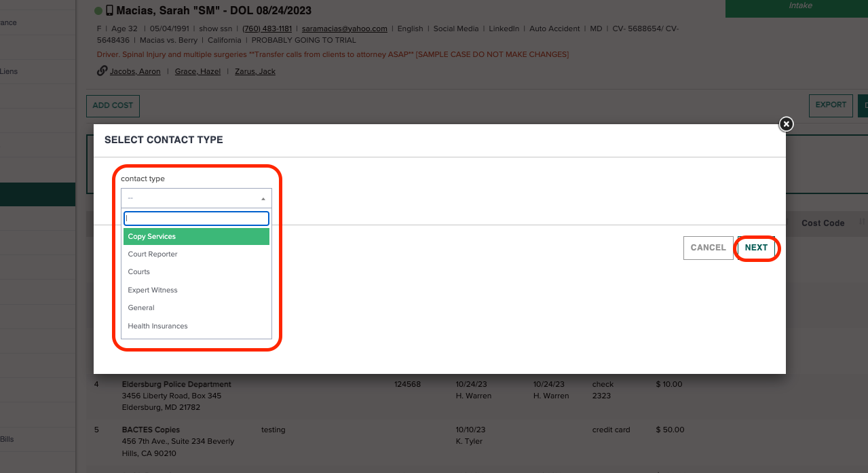Click the phone icon beside Macias, Sarah
Viewport: 868px width, 473px height.
(x=109, y=11)
